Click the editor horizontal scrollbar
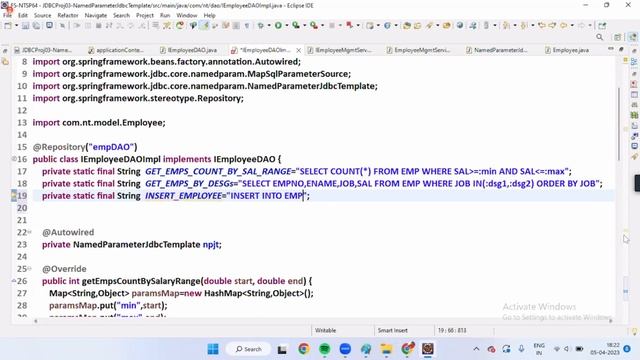Viewport: 640px width, 360px height. (323, 321)
